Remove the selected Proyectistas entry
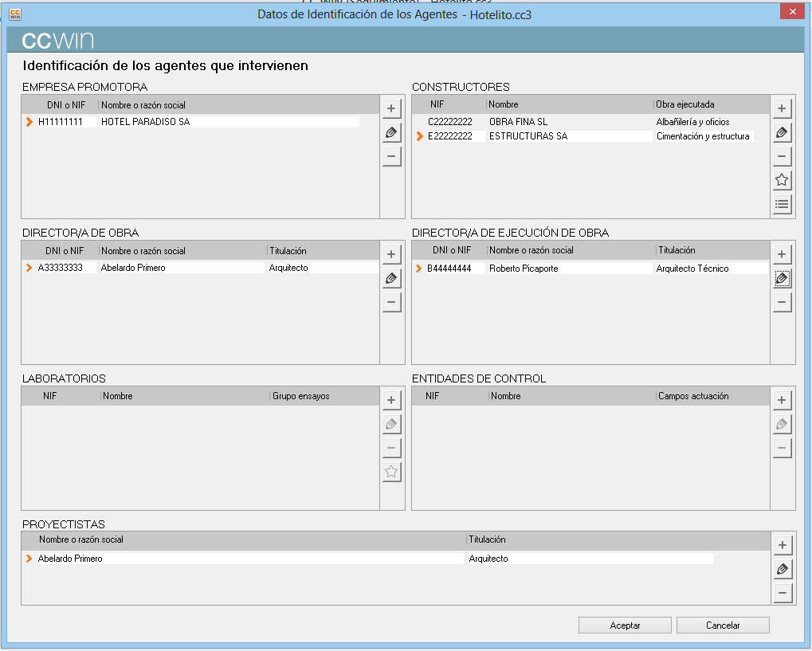This screenshot has width=812, height=651. pos(783,593)
